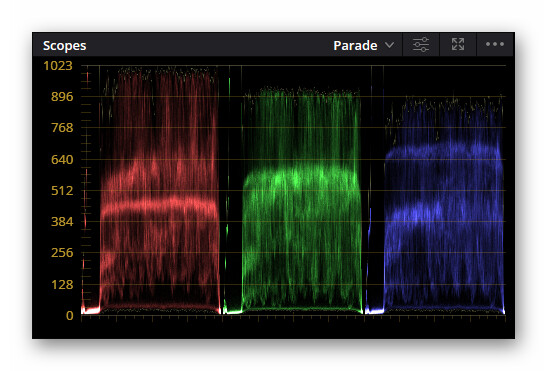This screenshot has height=371, width=547.
Task: Click the 896 scale label
Action: pyautogui.click(x=62, y=97)
